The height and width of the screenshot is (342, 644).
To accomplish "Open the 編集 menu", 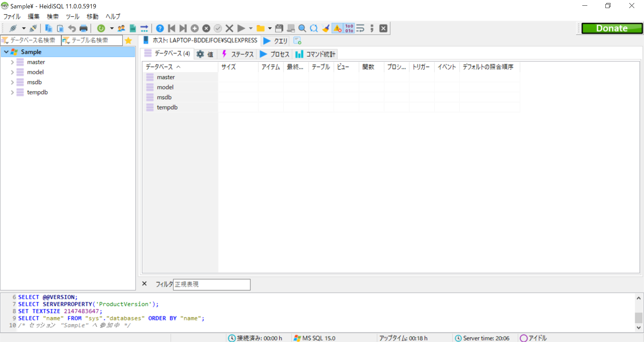I will (x=34, y=16).
